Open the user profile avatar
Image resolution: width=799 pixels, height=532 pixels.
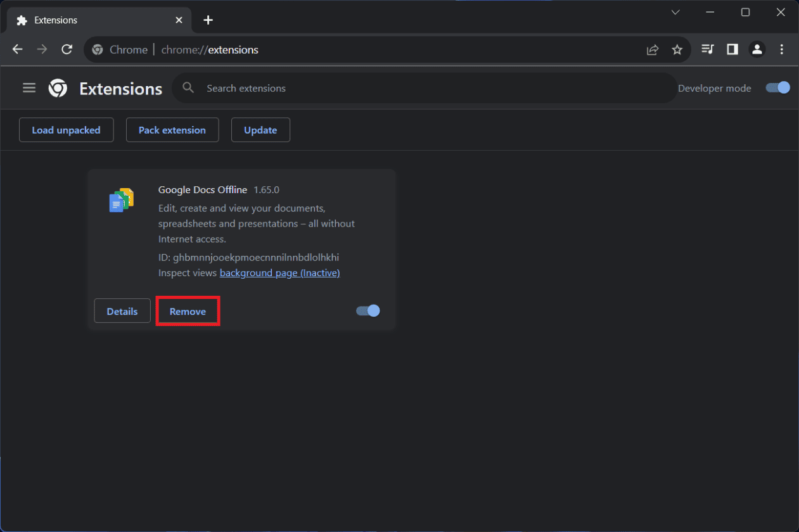(757, 49)
